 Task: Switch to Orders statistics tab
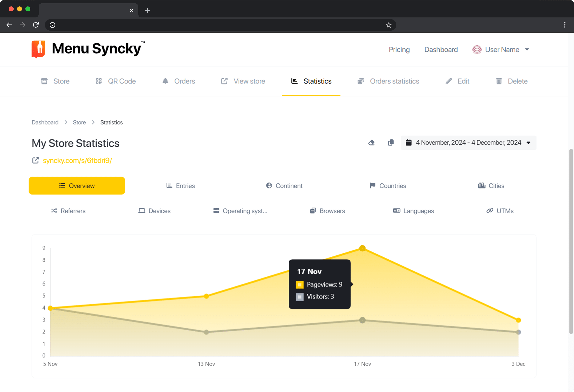388,81
